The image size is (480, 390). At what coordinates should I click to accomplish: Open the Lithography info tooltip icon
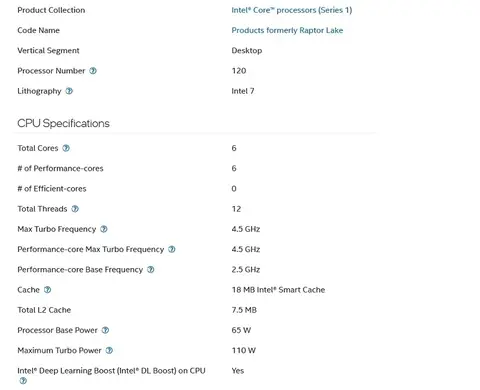point(69,91)
